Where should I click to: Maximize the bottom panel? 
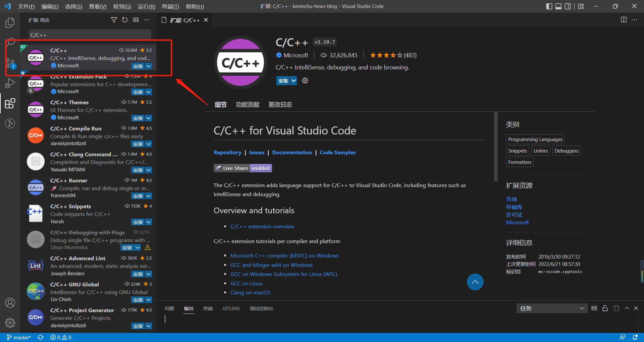click(627, 308)
